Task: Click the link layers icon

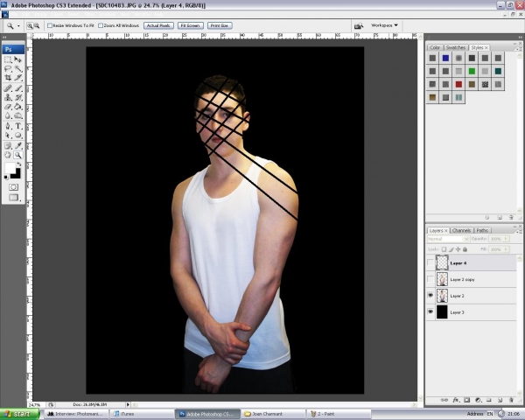Action: pyautogui.click(x=444, y=400)
